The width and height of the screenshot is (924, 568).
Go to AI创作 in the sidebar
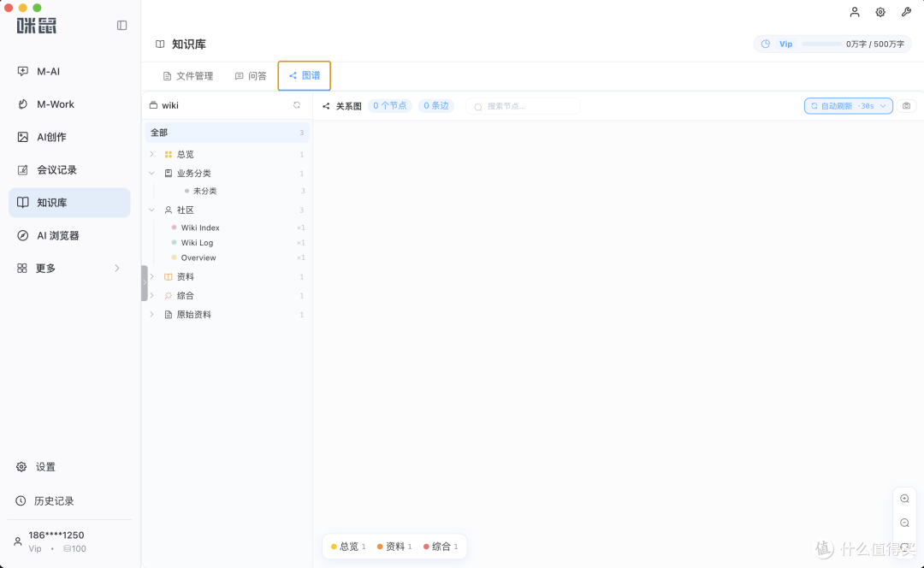[x=69, y=137]
